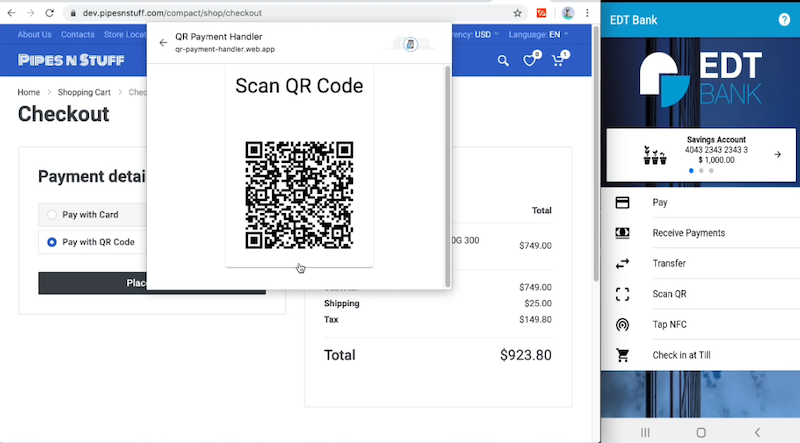Tap the Check in at Till cart icon

click(622, 355)
